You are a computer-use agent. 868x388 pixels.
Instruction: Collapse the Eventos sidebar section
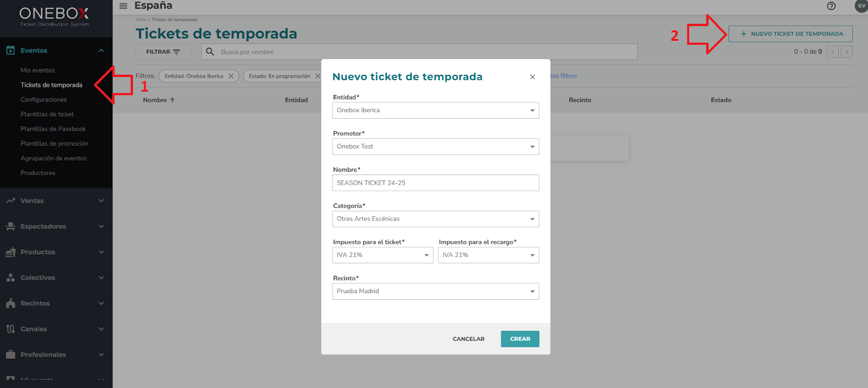pyautogui.click(x=101, y=50)
